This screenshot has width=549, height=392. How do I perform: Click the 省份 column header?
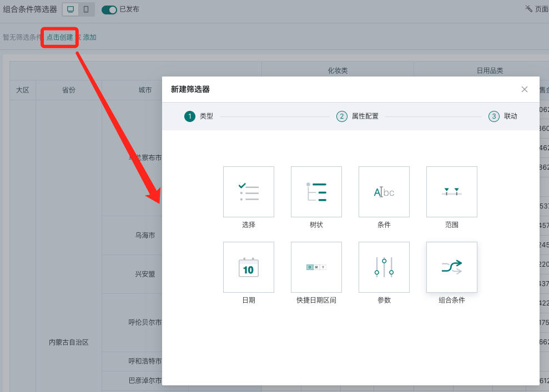(69, 90)
